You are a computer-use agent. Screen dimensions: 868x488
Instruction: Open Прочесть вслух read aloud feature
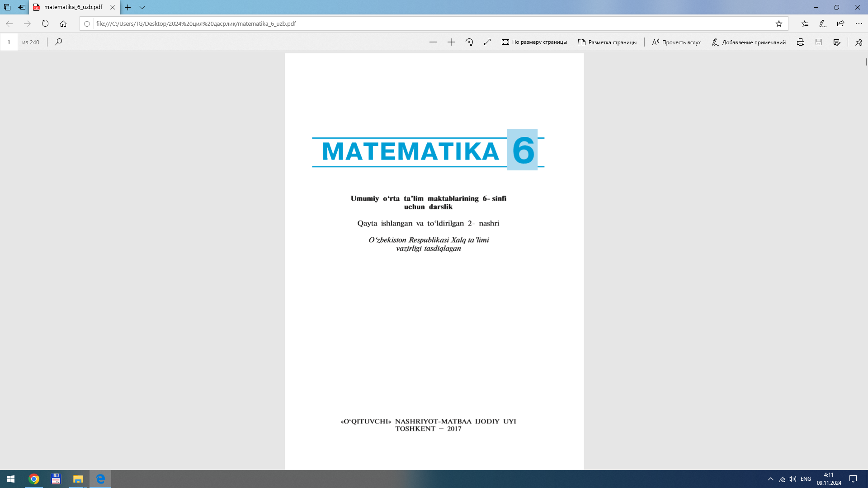[676, 42]
